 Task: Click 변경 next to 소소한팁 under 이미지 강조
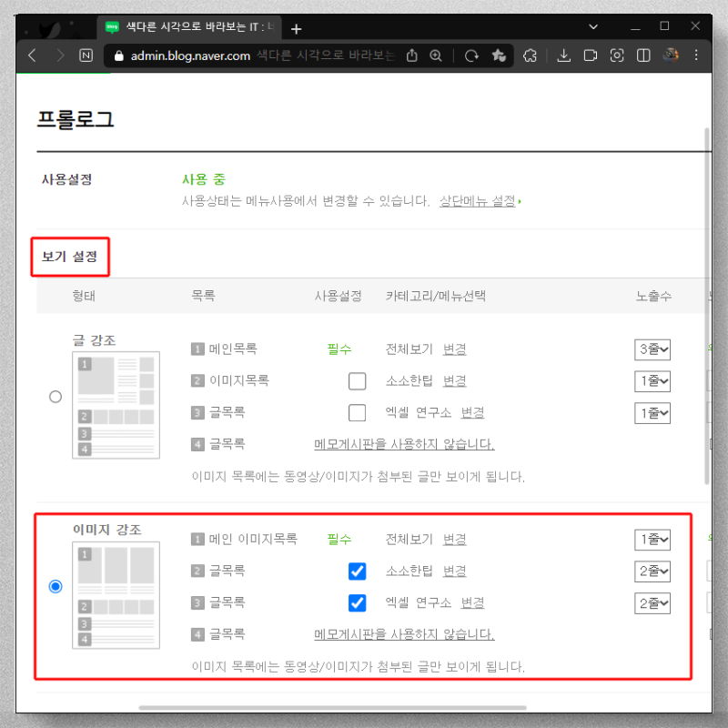click(454, 571)
